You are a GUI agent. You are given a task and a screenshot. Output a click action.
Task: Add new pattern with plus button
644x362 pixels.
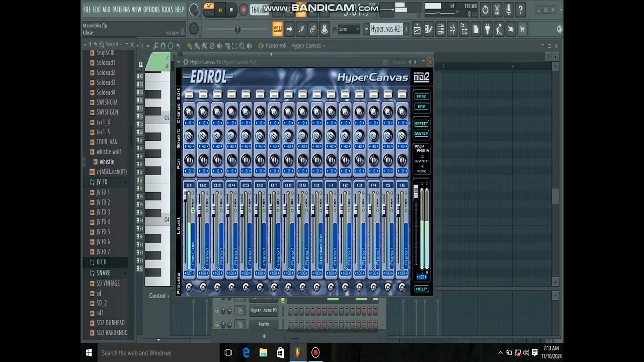tap(406, 29)
